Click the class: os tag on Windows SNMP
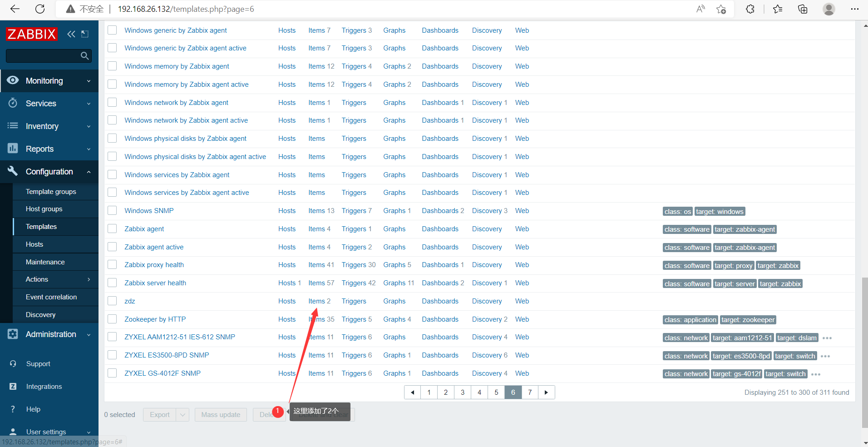The width and height of the screenshot is (868, 447). click(677, 212)
